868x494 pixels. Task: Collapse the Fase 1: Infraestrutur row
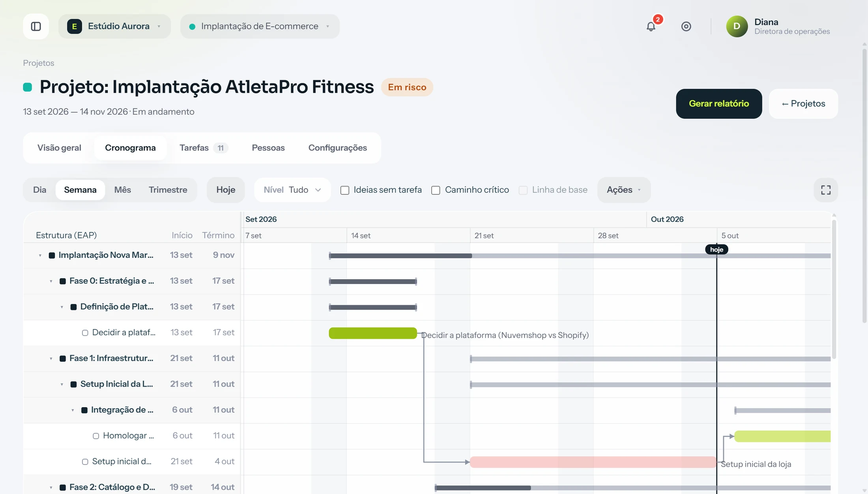click(x=51, y=359)
